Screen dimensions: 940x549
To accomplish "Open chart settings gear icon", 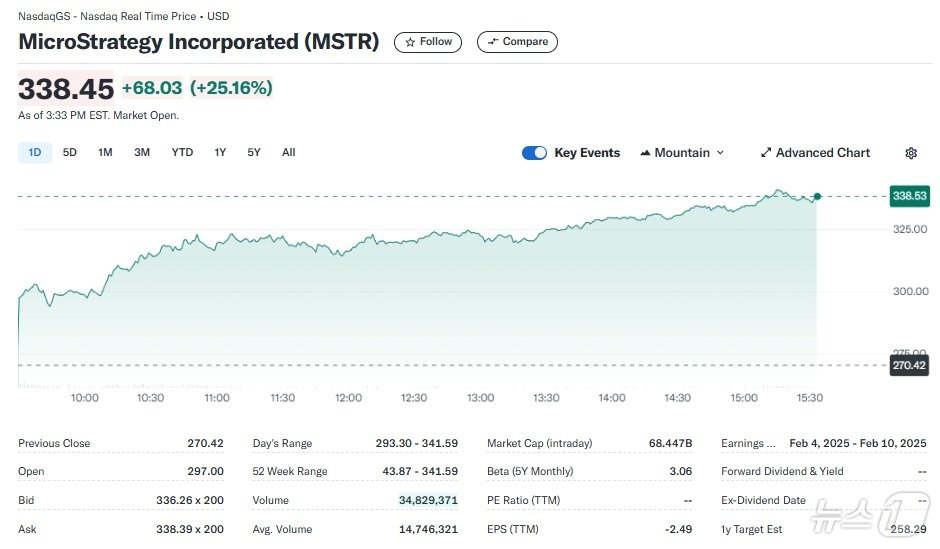I will click(x=910, y=153).
